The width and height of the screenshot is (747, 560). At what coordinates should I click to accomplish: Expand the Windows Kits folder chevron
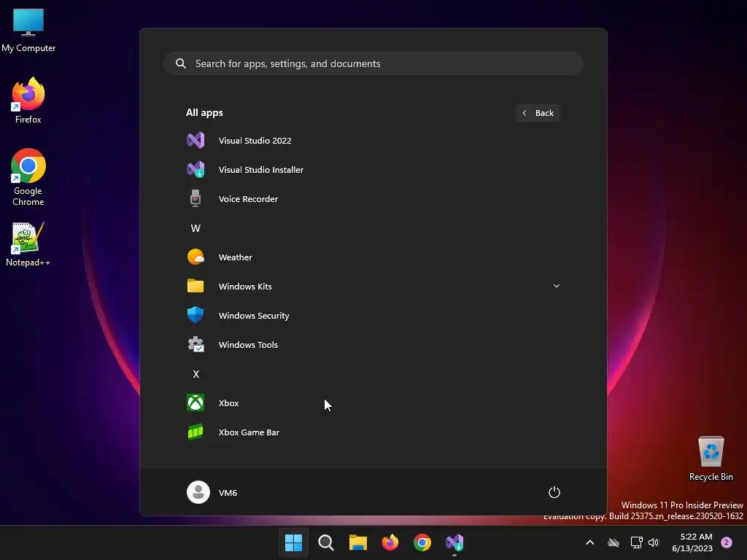coord(557,286)
